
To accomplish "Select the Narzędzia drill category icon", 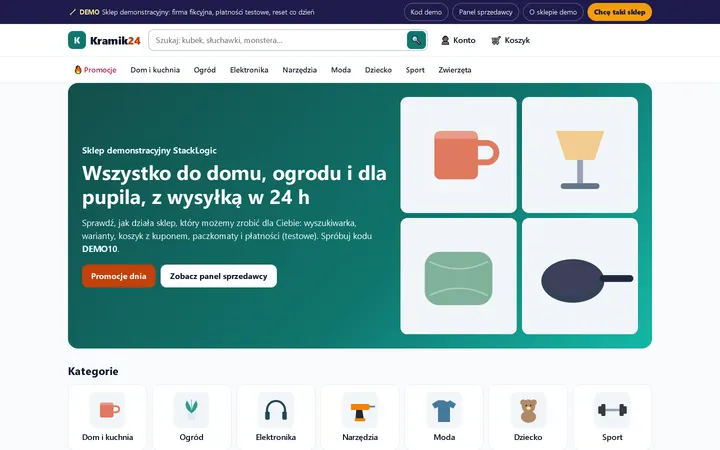I will [x=360, y=410].
